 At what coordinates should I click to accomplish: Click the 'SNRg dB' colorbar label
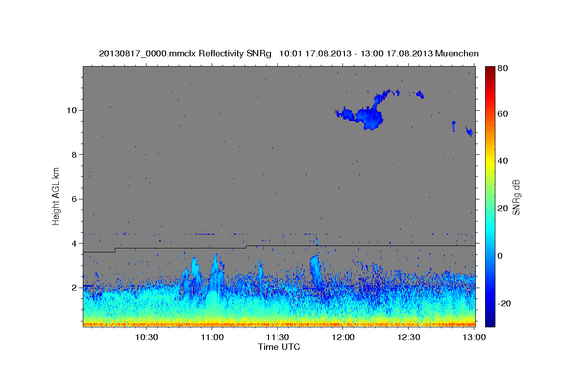click(515, 197)
